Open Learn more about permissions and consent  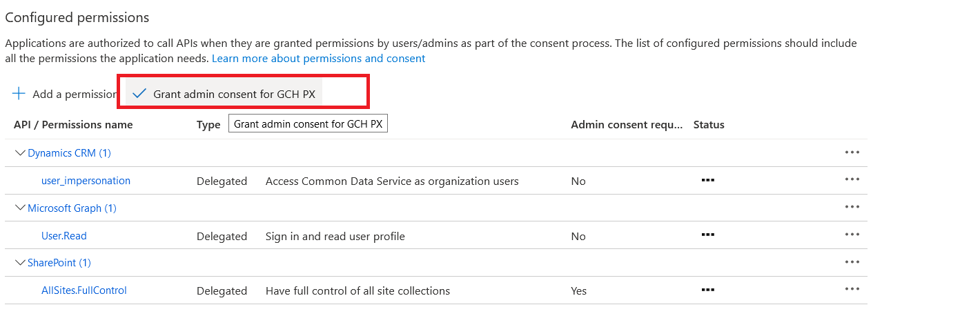319,59
